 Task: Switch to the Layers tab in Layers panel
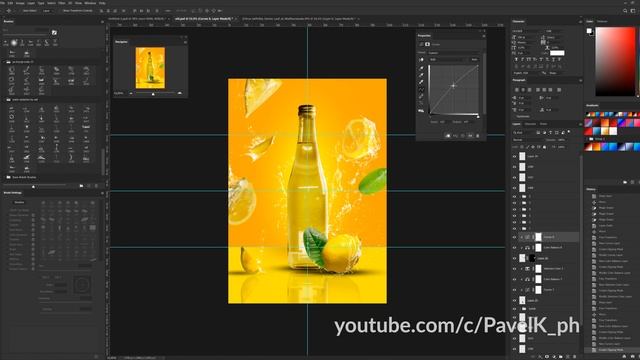517,124
